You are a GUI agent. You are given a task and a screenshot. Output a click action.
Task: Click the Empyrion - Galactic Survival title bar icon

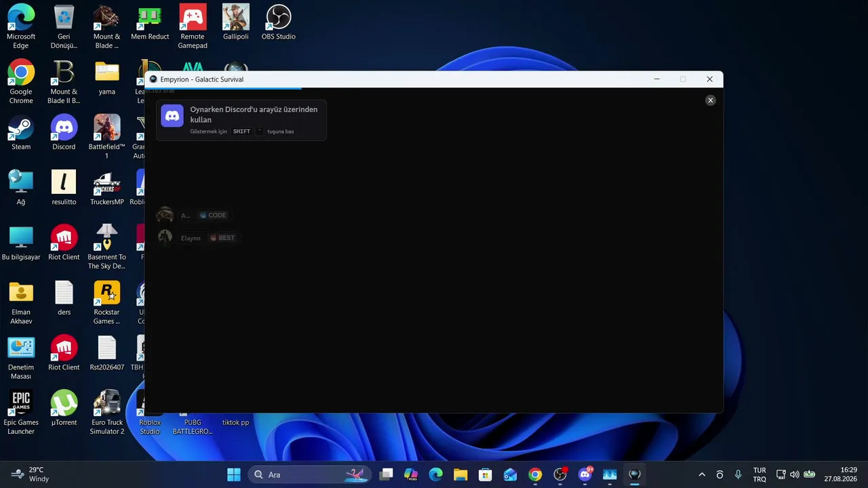pyautogui.click(x=153, y=79)
